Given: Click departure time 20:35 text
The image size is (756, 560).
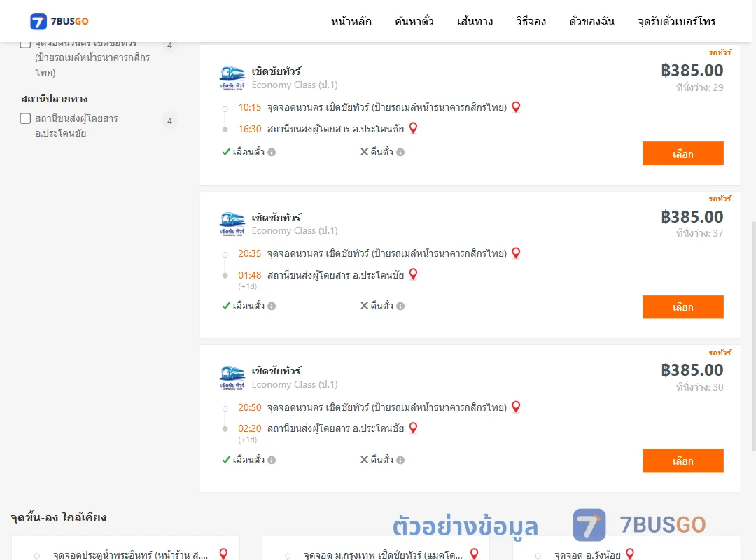Looking at the screenshot, I should pyautogui.click(x=250, y=253).
